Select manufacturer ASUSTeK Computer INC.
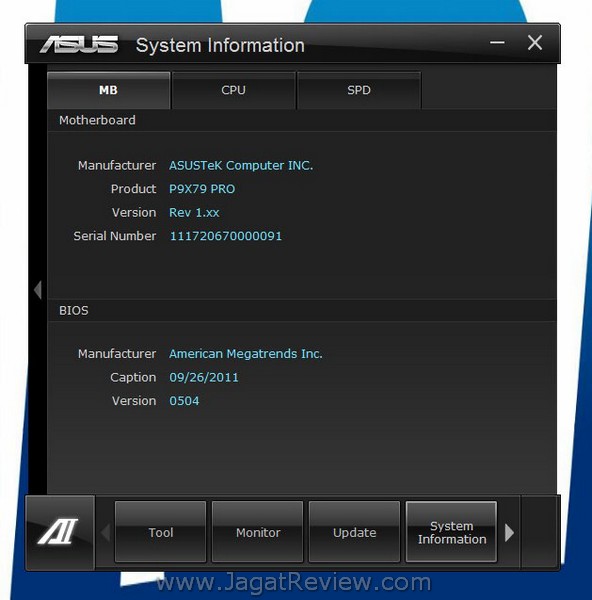Viewport: 592px width, 600px height. click(x=241, y=166)
